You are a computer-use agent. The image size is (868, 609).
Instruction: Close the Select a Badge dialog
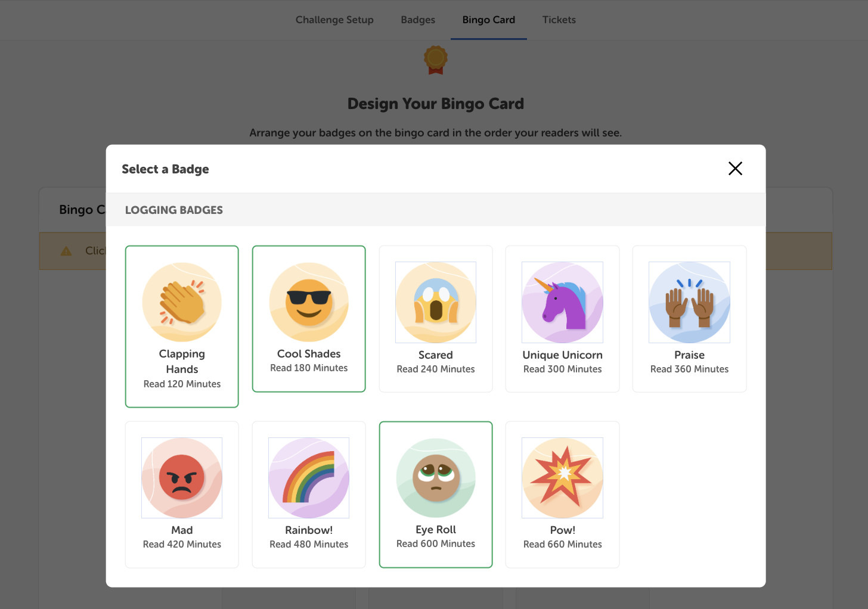(x=735, y=169)
